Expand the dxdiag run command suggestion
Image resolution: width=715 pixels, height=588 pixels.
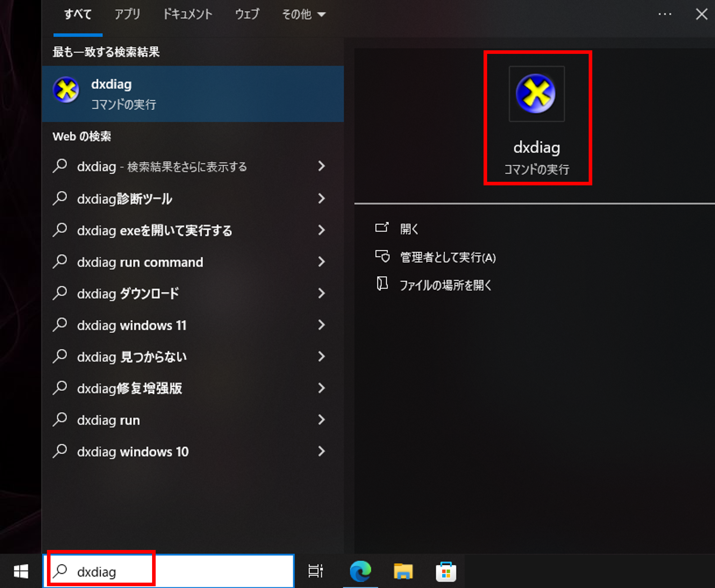click(x=321, y=262)
